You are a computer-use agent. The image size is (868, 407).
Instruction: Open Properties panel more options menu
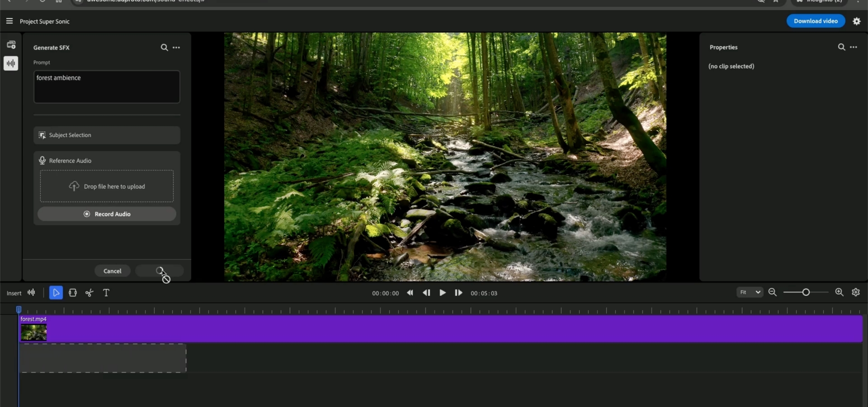point(854,47)
